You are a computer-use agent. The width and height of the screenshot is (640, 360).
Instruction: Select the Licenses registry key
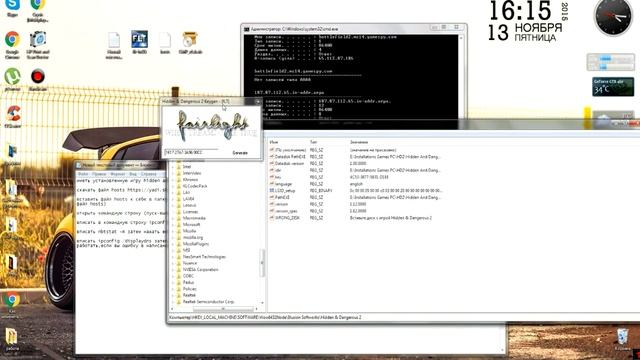tap(190, 212)
